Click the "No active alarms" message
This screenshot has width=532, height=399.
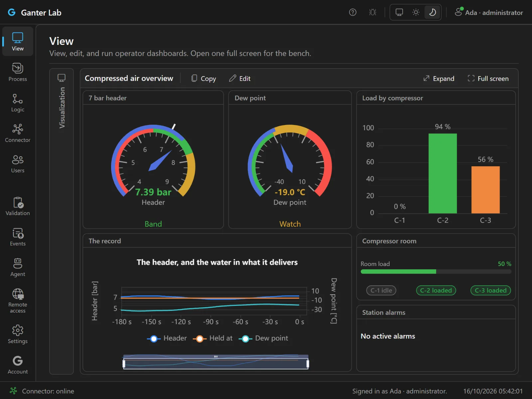pos(388,336)
